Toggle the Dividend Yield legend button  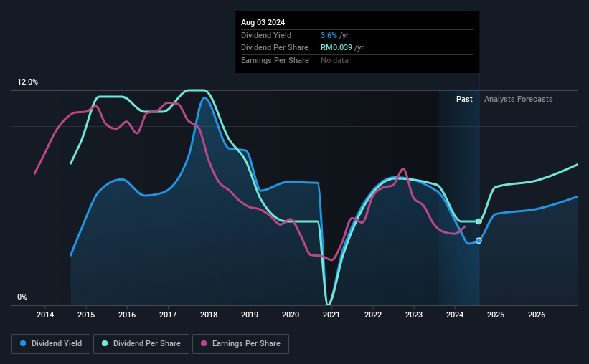(51, 344)
